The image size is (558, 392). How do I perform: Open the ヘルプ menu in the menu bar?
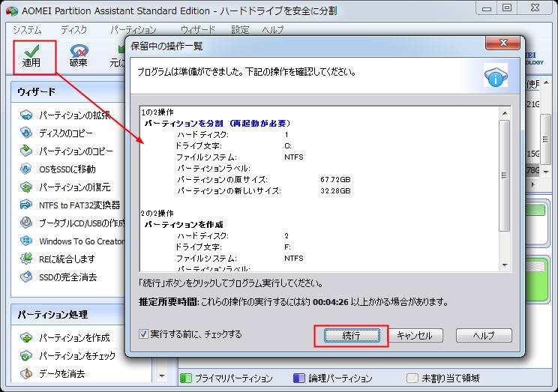273,30
